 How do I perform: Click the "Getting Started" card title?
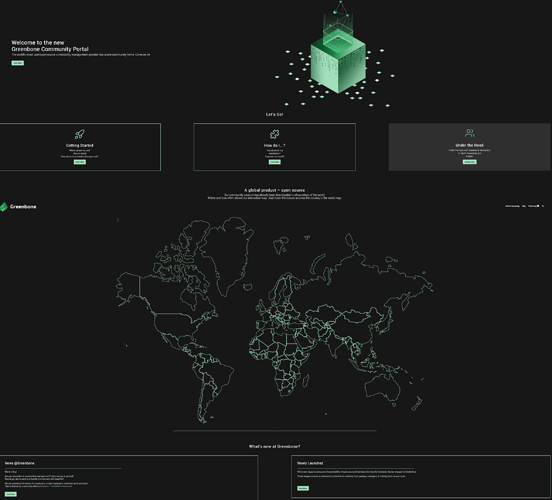80,145
